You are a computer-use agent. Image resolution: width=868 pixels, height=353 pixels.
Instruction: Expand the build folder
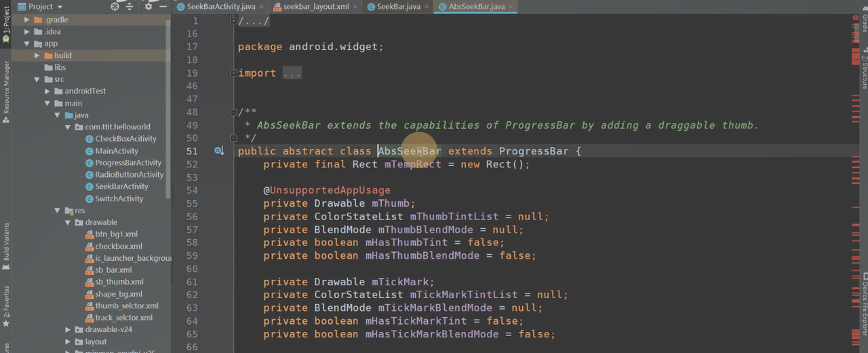tap(37, 56)
